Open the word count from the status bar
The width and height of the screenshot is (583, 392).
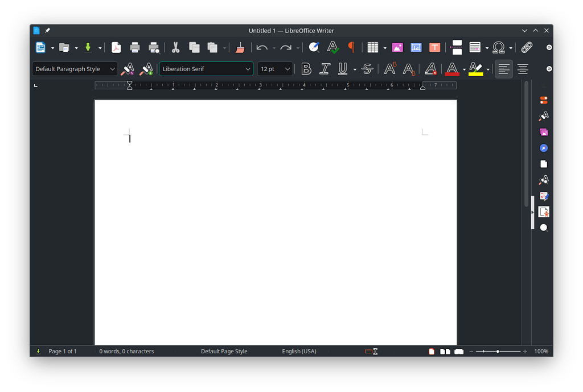click(126, 351)
